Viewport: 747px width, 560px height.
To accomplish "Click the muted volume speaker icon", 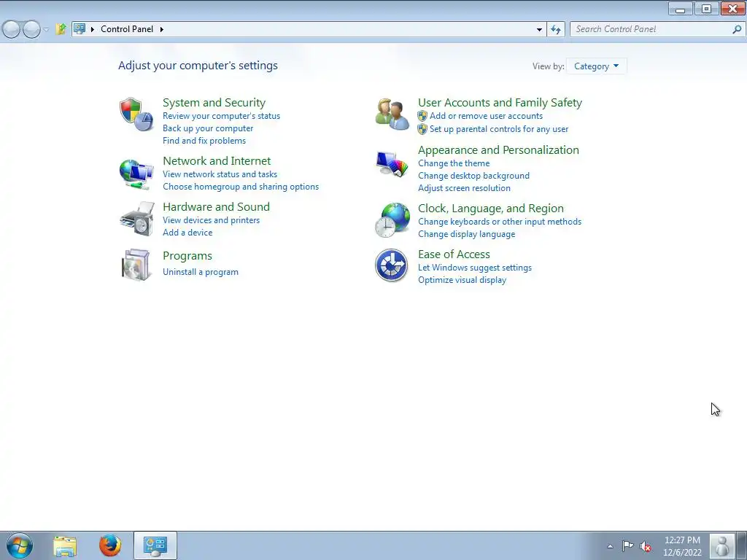I will pyautogui.click(x=645, y=546).
